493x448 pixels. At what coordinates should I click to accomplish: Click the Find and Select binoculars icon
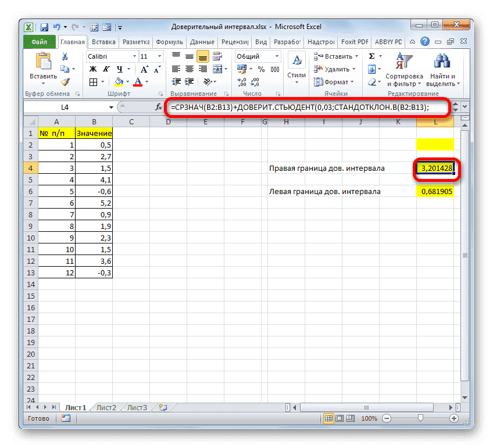pos(442,60)
